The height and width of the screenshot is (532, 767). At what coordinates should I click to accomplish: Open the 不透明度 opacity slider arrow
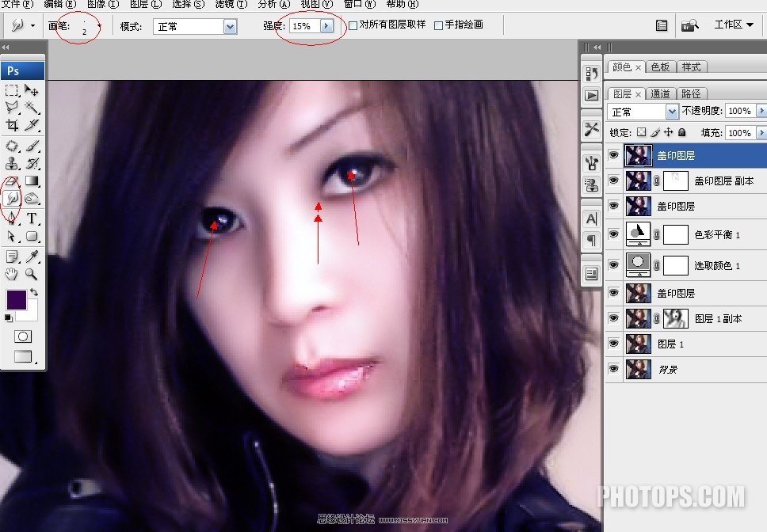click(761, 111)
